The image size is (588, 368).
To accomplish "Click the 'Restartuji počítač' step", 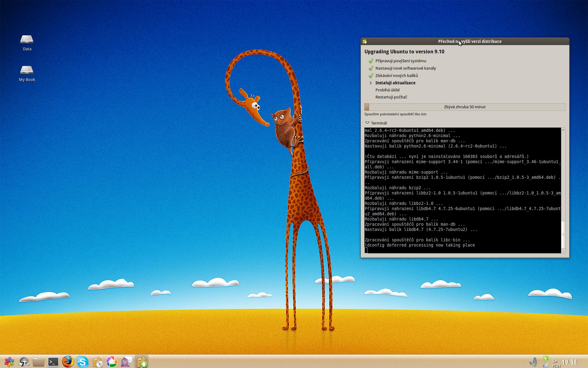I will tap(391, 97).
